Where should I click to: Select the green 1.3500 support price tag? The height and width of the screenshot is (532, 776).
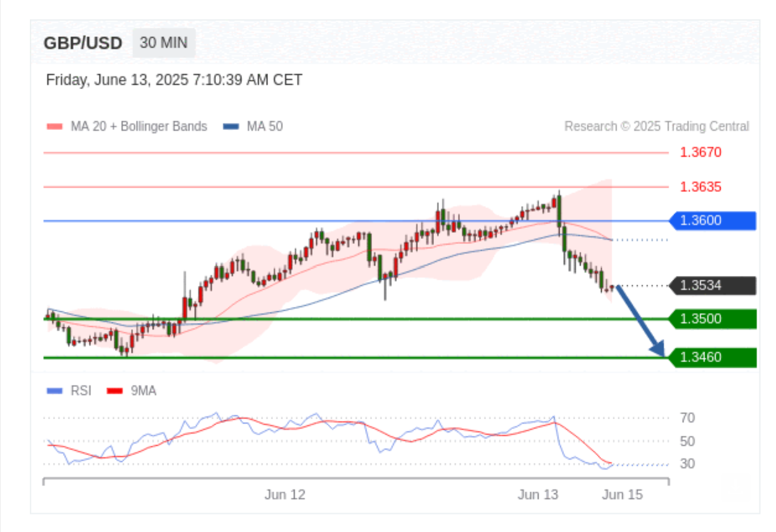(713, 319)
